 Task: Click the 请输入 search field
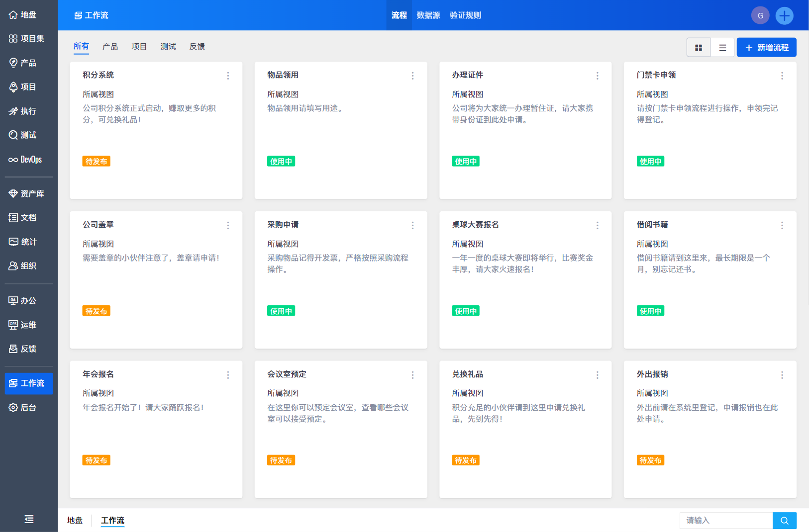click(x=726, y=521)
